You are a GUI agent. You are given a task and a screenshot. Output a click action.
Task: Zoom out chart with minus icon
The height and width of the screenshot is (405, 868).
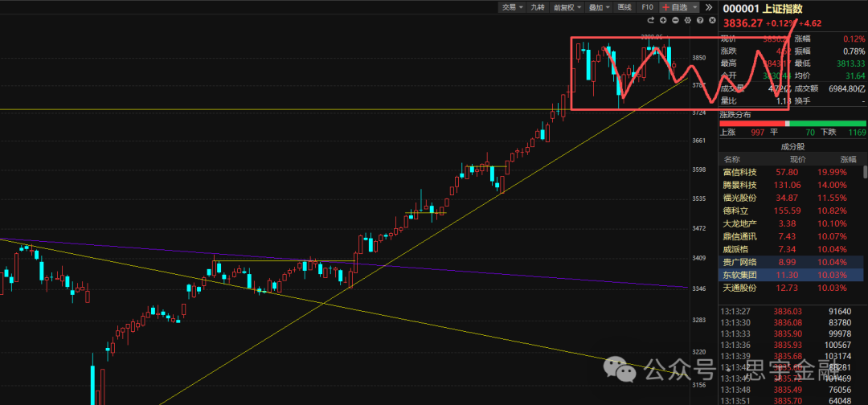click(675, 20)
